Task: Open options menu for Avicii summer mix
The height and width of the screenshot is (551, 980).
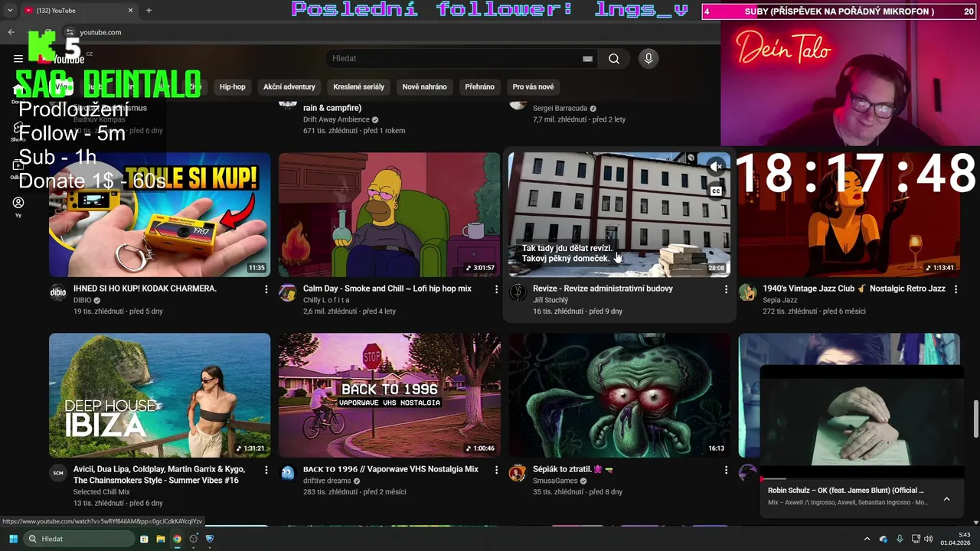Action: [x=266, y=470]
